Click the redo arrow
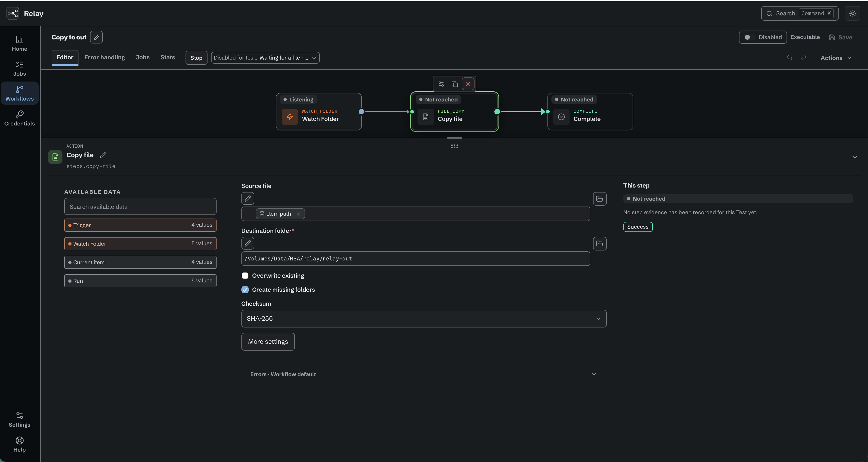Image resolution: width=868 pixels, height=462 pixels. [x=804, y=58]
